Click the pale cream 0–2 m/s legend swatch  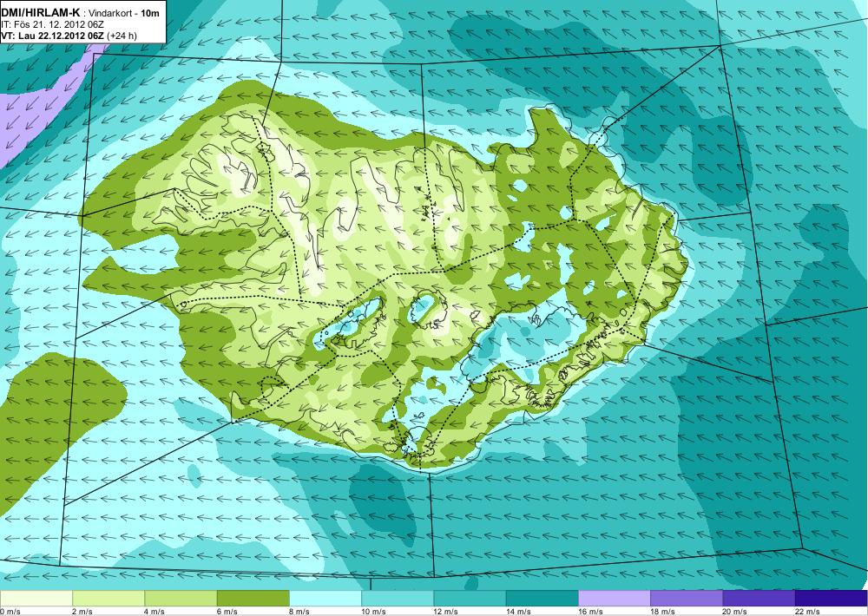coord(36,599)
